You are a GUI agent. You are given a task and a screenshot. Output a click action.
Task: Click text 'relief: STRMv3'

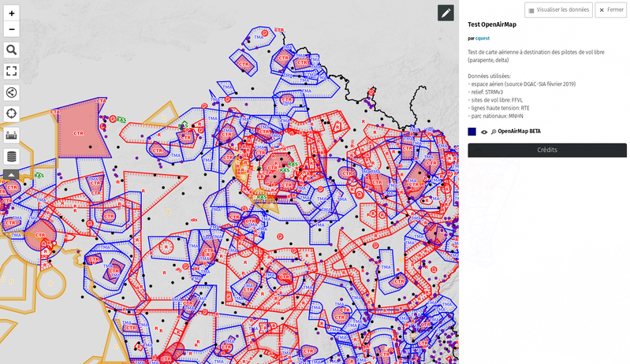[487, 92]
